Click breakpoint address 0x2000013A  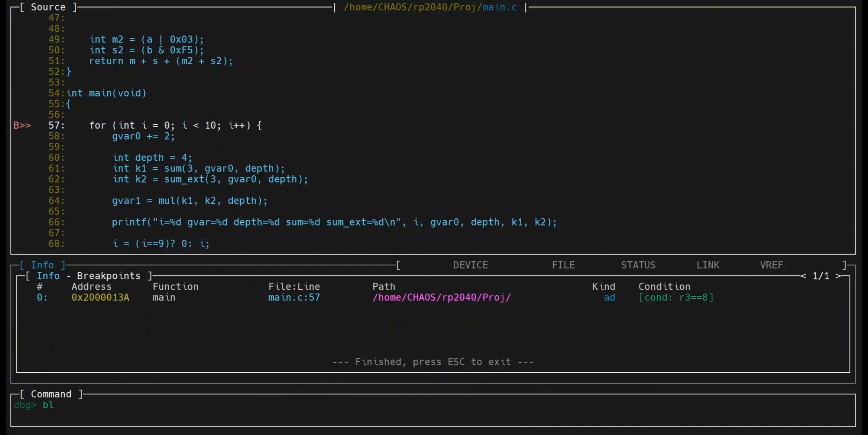pos(100,298)
